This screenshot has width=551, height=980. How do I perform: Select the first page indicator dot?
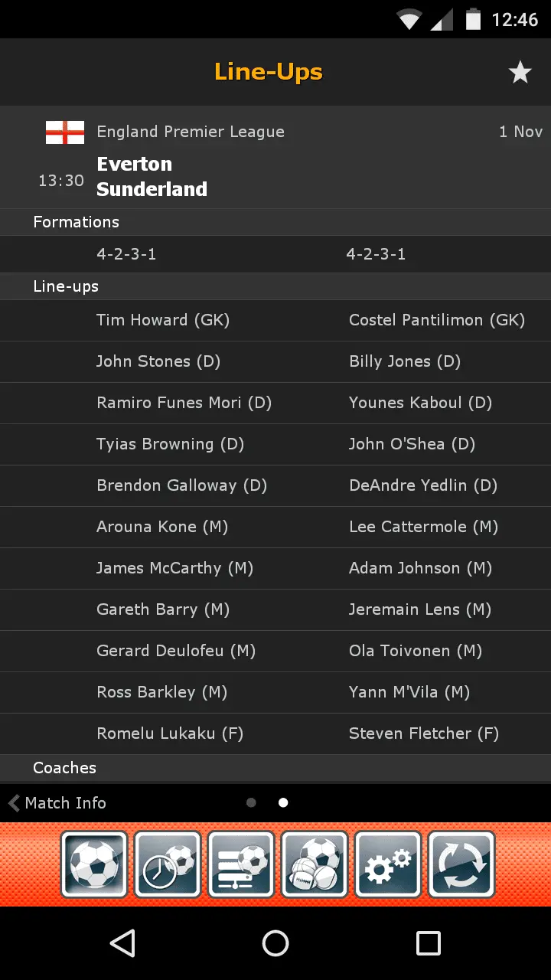(x=251, y=803)
